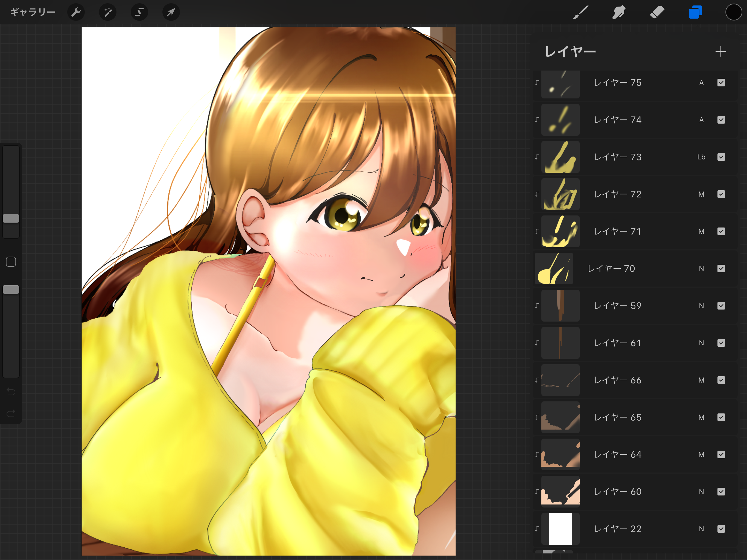This screenshot has width=747, height=560.
Task: Open blend mode N of レイヤー 22
Action: tap(701, 529)
